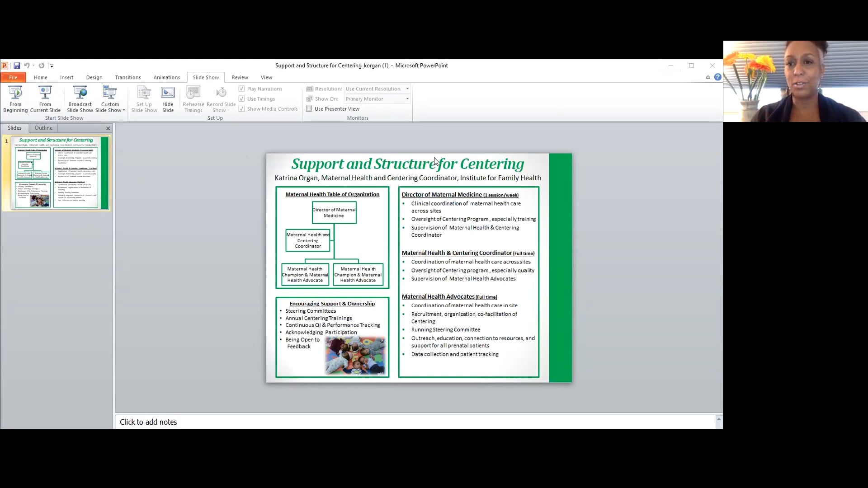Viewport: 868px width, 488px height.
Task: Select the Slide Show ribbon tab
Action: tap(206, 77)
